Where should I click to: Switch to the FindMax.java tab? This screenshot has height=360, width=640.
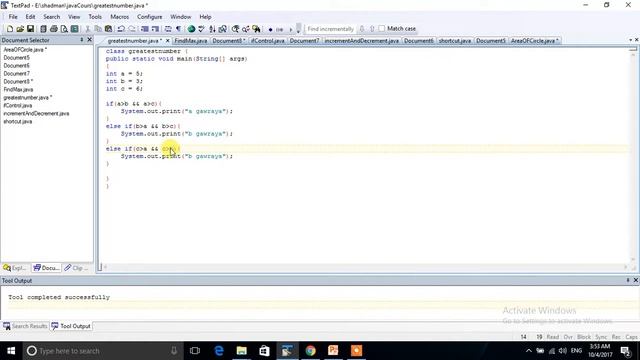191,41
